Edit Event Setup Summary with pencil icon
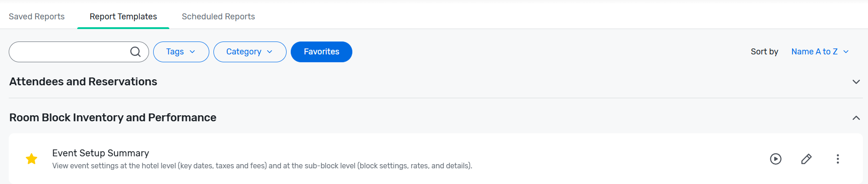 tap(806, 159)
